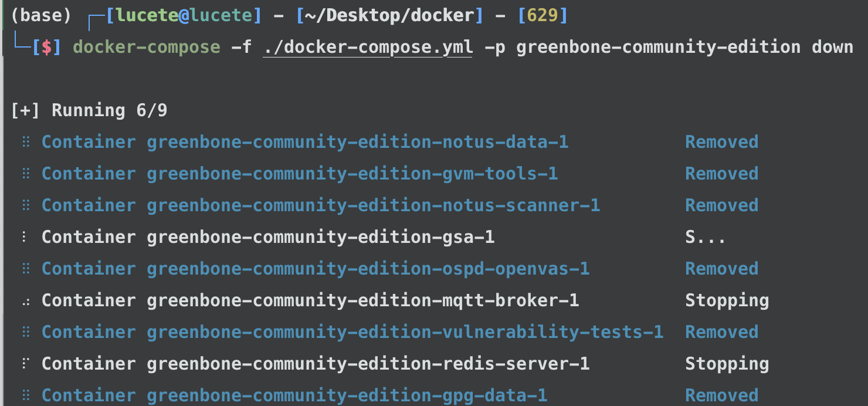Click the "~/Desktop/docker" path in prompt
The height and width of the screenshot is (406, 868).
389,15
